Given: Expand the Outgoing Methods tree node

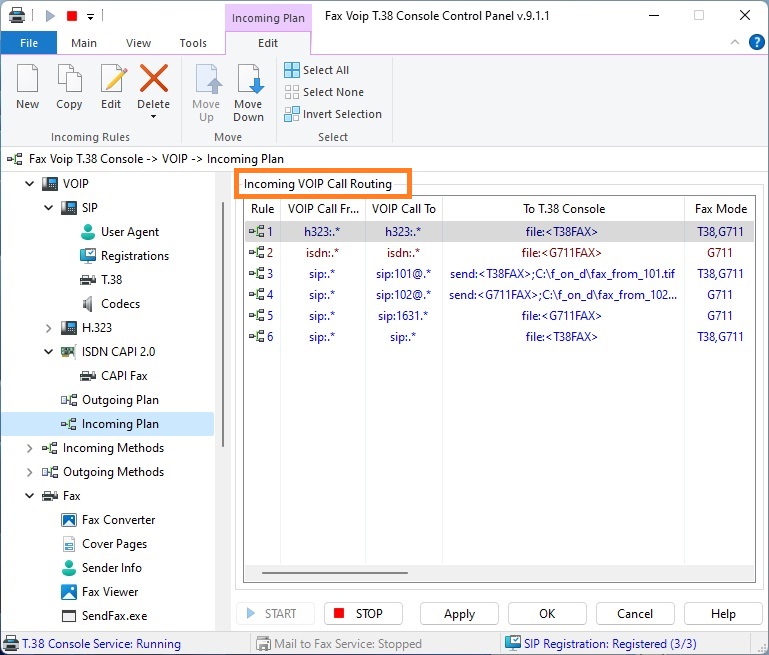Looking at the screenshot, I should click(x=29, y=472).
